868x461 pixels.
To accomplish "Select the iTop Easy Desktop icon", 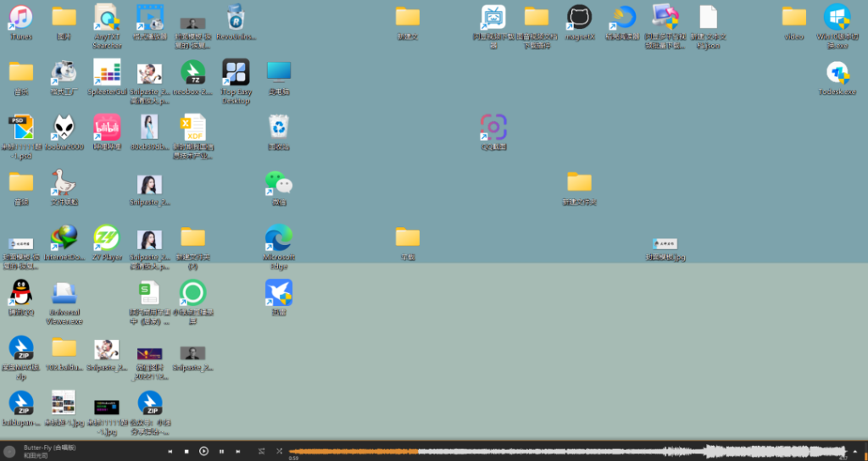I will (236, 73).
